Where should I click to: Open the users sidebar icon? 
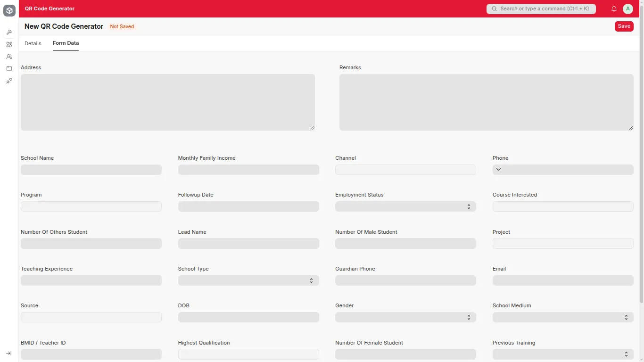pyautogui.click(x=9, y=57)
